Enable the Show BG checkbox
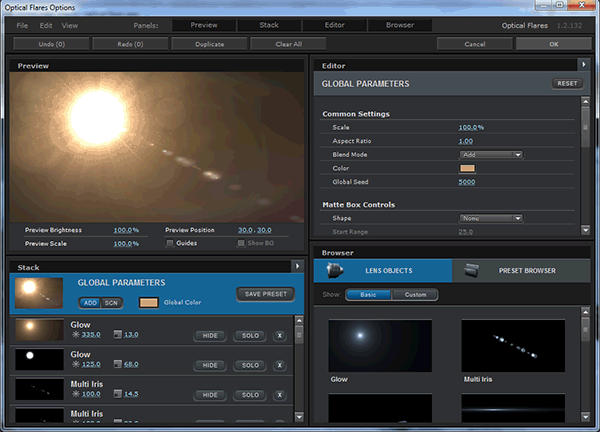Image resolution: width=600 pixels, height=432 pixels. click(241, 243)
